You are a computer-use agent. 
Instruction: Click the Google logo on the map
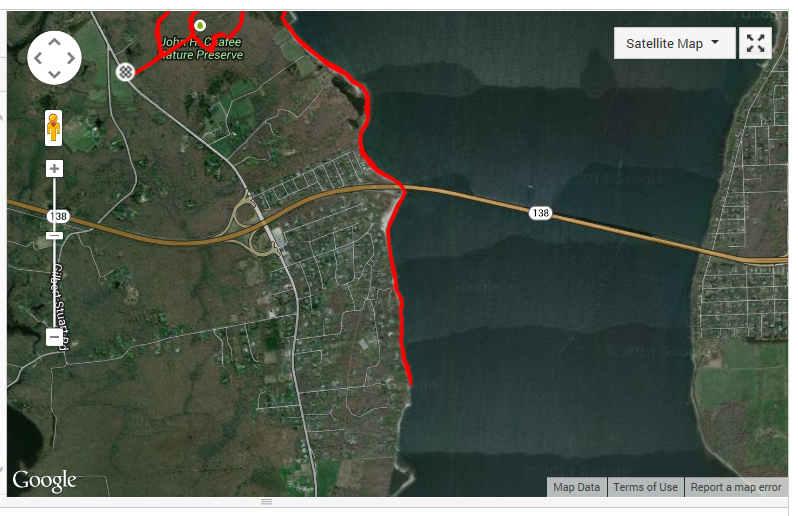[x=45, y=480]
